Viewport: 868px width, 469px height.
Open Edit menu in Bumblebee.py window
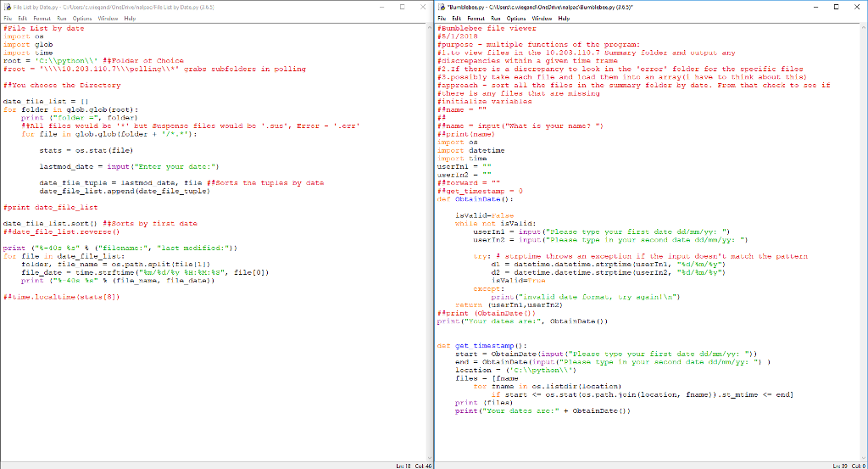[457, 19]
